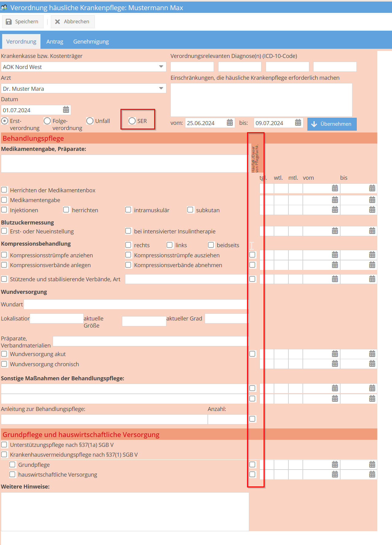
Task: Click into the Wundart text field
Action: [x=135, y=304]
